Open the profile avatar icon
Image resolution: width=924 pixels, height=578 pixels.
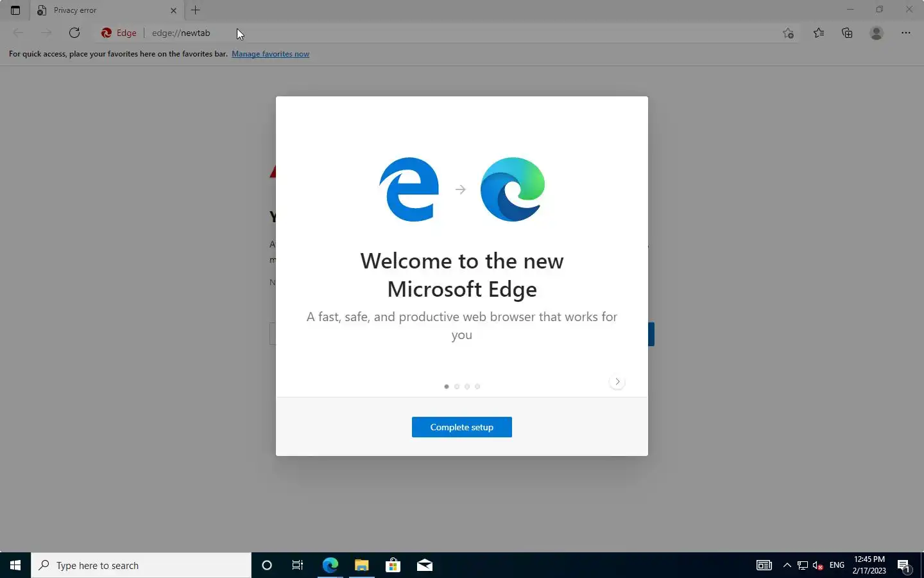877,33
